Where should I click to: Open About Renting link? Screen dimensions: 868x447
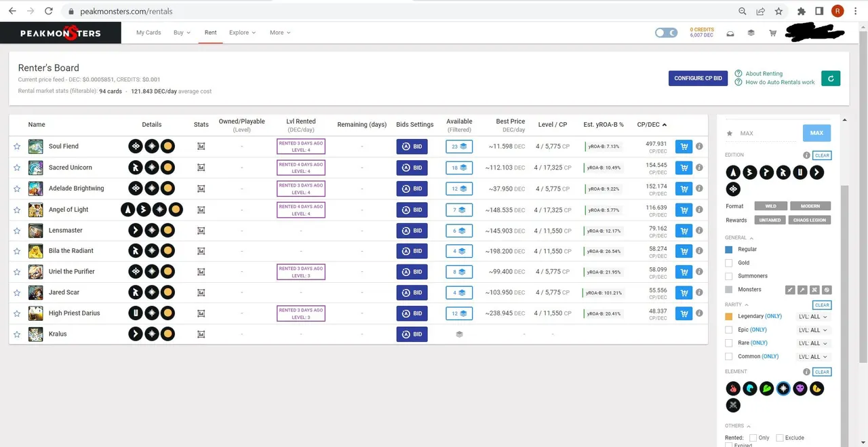[764, 73]
